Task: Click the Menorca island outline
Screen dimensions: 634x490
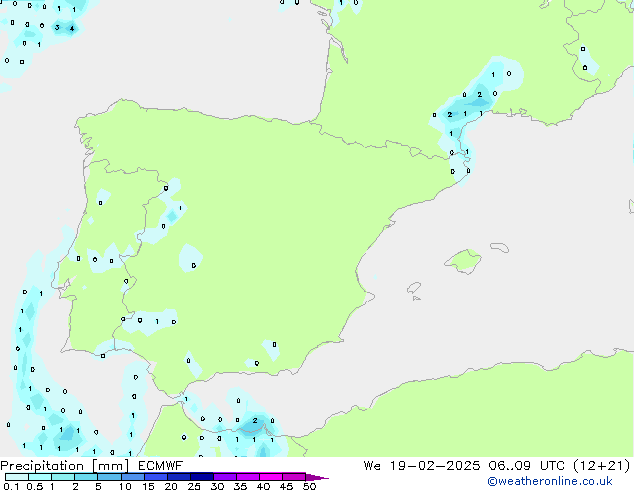Action: [x=499, y=247]
